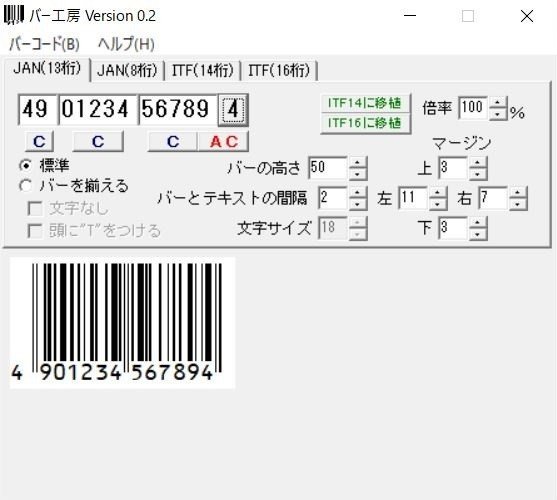Open the バーコード(B) menu

44,44
